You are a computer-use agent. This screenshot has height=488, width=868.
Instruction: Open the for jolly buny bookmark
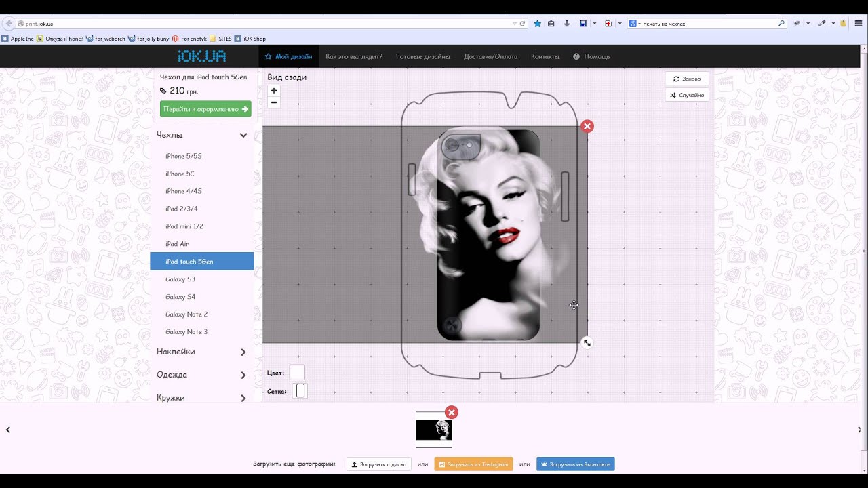149,39
